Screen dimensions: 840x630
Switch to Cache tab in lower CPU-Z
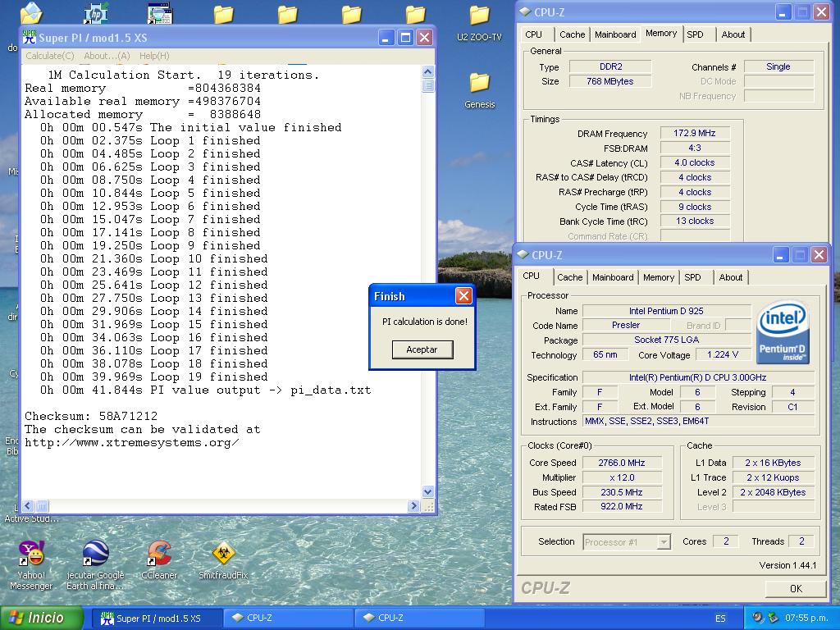click(569, 277)
